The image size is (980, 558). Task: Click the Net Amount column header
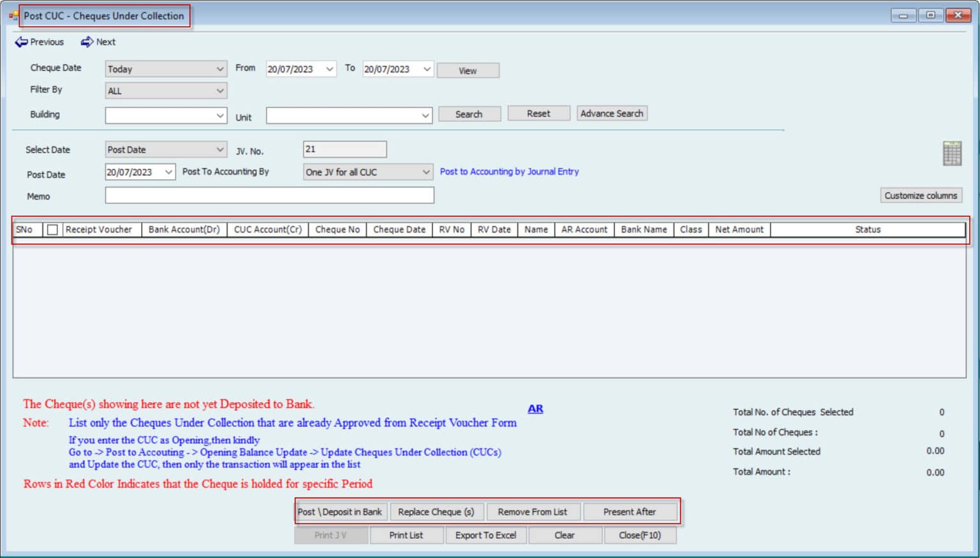[739, 230]
